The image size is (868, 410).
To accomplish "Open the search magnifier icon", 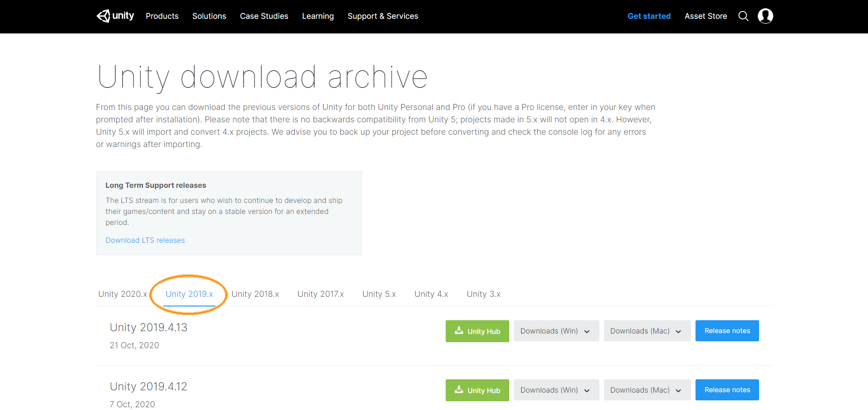I will point(744,16).
